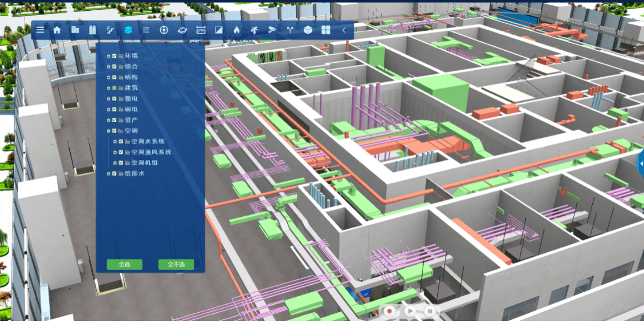The width and height of the screenshot is (644, 322).
Task: Click the 空调 open folder icon
Action: pyautogui.click(x=121, y=131)
